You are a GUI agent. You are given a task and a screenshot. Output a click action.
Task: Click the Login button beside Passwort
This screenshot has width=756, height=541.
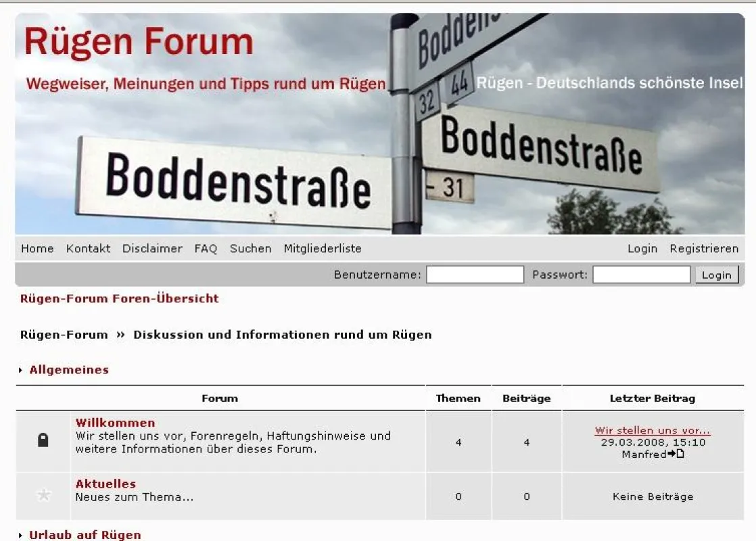717,275
